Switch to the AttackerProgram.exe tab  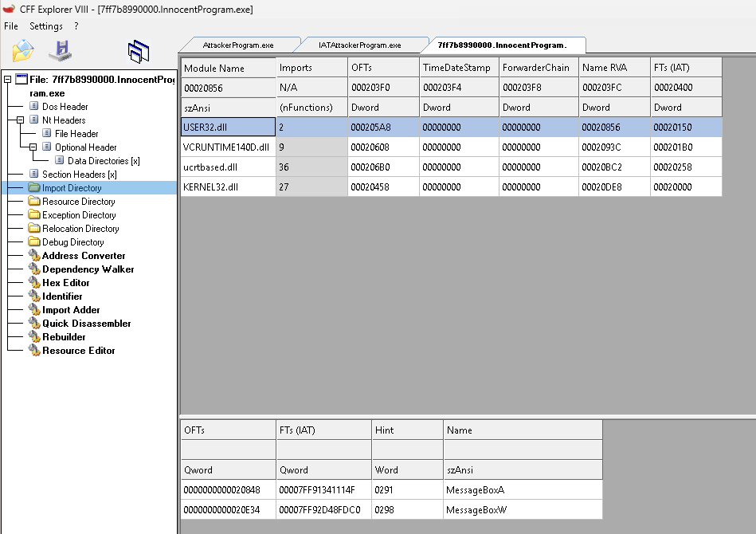(x=238, y=45)
